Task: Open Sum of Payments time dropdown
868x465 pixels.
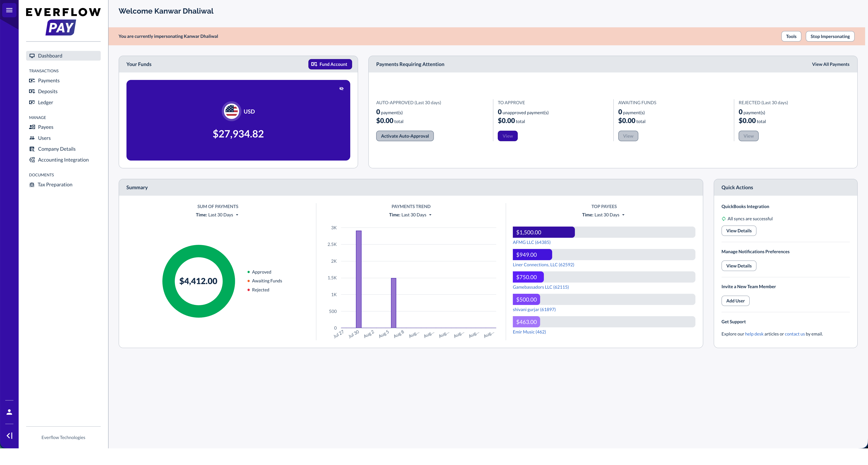Action: [x=217, y=215]
